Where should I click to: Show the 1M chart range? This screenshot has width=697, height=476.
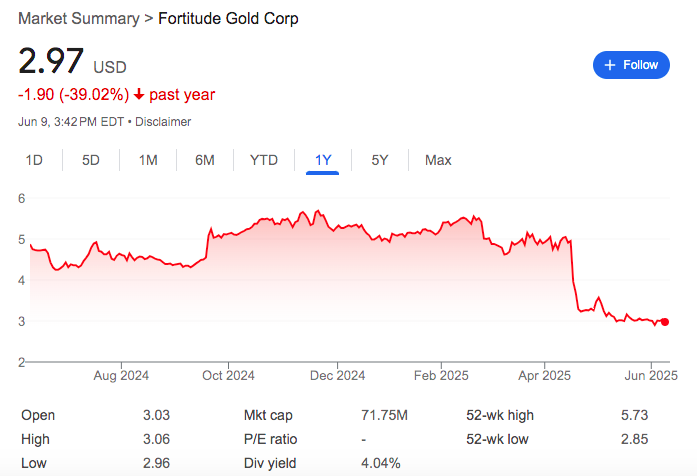[148, 160]
